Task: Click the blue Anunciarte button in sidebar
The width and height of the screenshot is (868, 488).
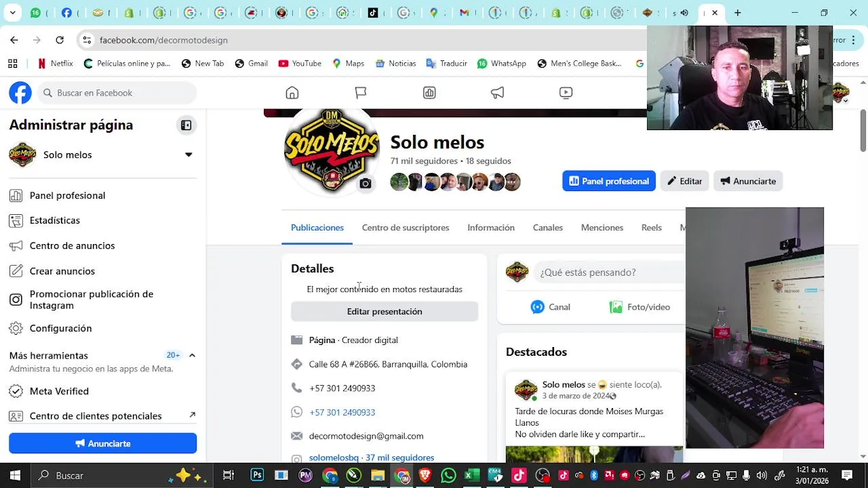Action: coord(103,443)
